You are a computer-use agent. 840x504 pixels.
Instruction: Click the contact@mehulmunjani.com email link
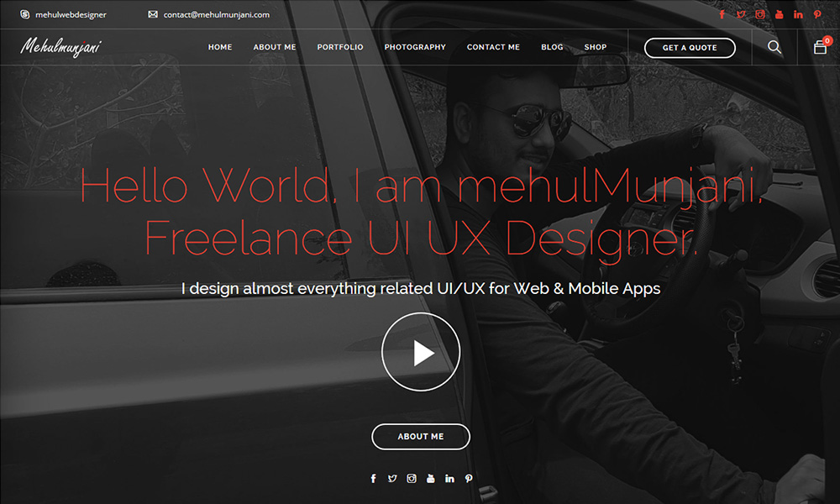(x=216, y=14)
